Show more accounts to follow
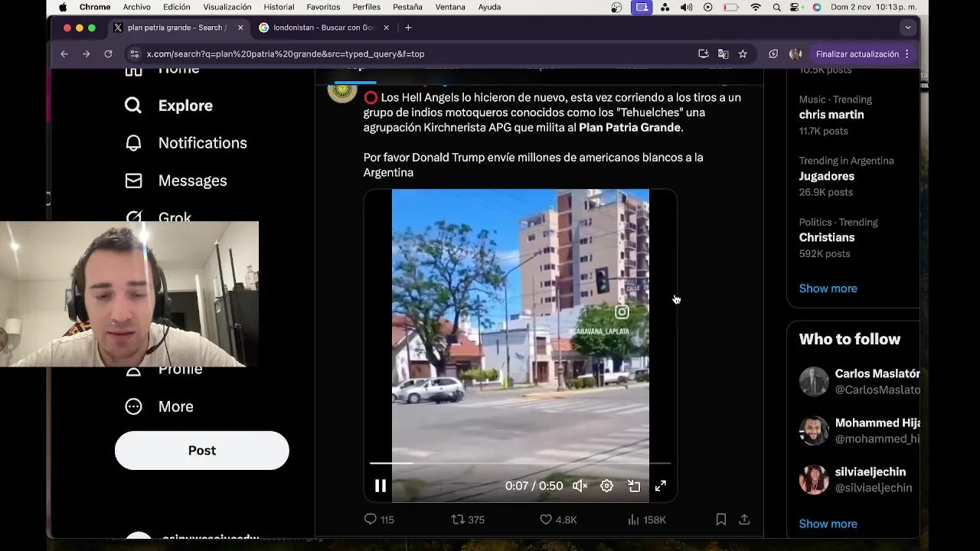Screen dimensions: 980x551 (x=828, y=524)
